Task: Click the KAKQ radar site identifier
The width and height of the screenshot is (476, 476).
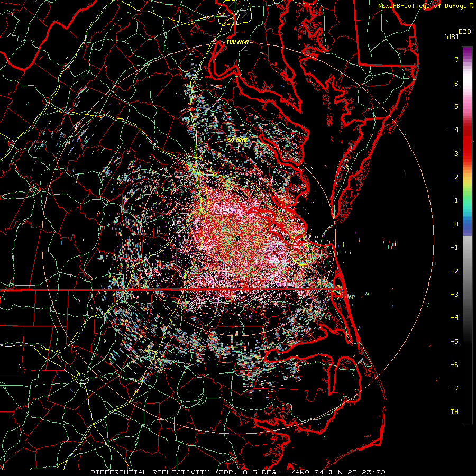Action: 300,472
